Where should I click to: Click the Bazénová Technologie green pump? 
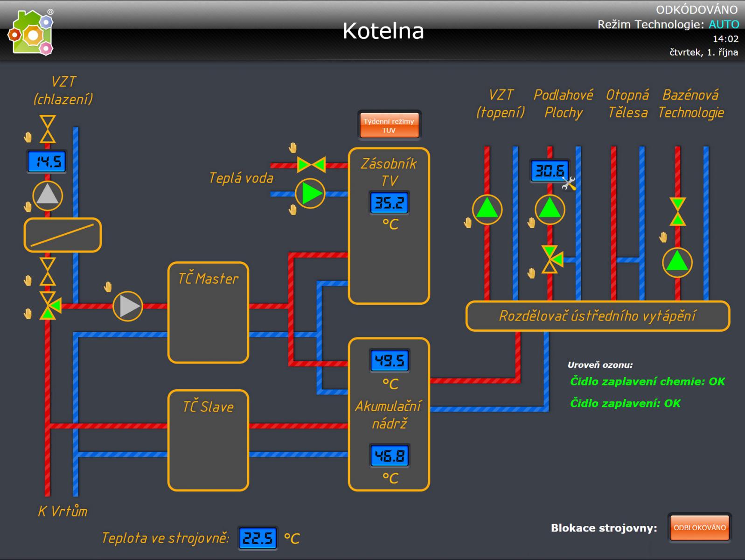pyautogui.click(x=677, y=262)
